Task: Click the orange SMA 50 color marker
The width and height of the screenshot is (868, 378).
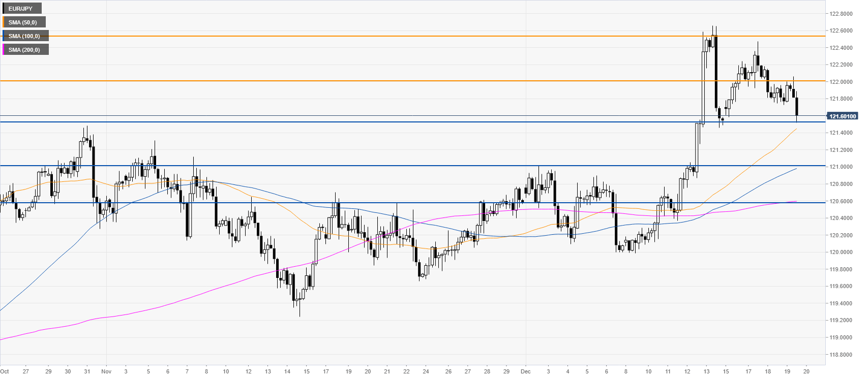Action: 3,22
